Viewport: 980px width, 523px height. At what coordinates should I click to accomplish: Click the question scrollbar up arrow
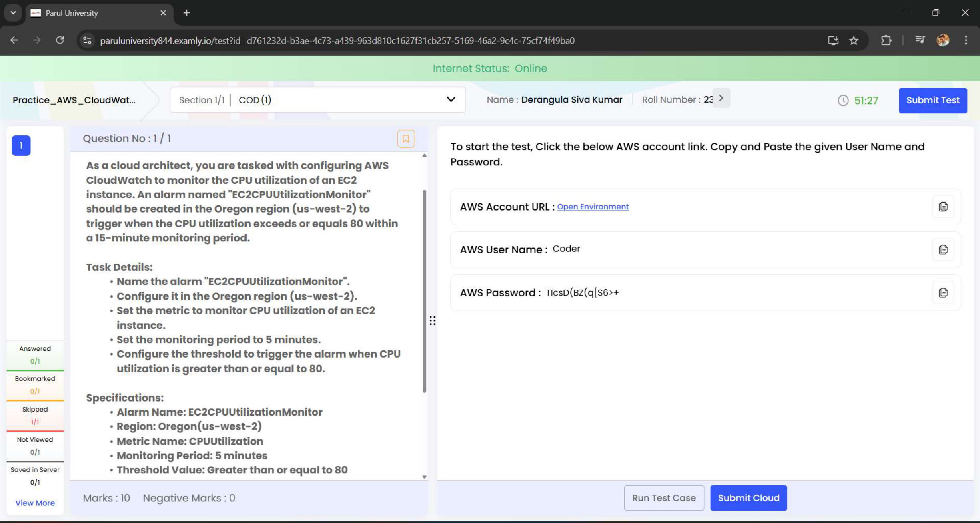[x=424, y=155]
